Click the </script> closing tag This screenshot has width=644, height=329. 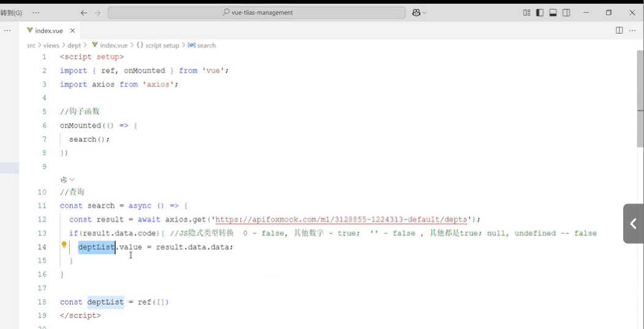pyautogui.click(x=80, y=316)
